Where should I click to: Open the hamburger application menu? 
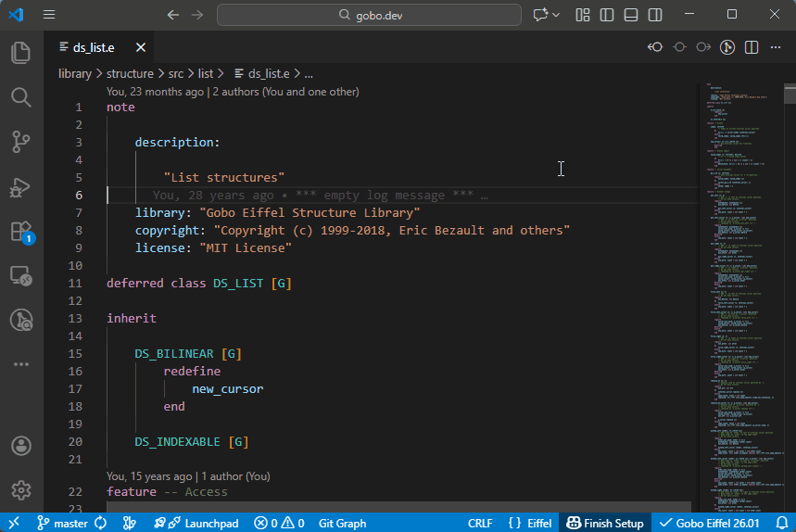tap(49, 15)
